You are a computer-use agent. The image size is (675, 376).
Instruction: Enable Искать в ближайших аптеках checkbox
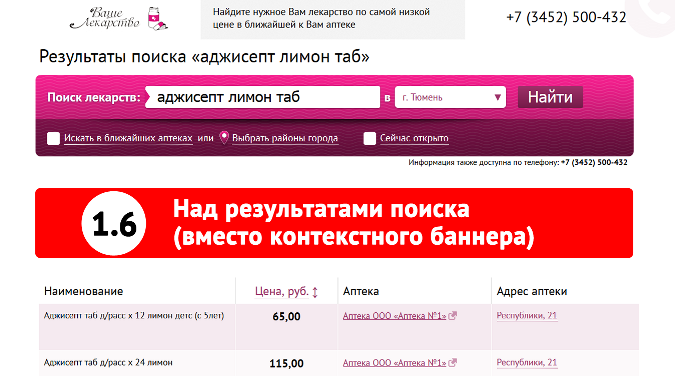pos(53,138)
